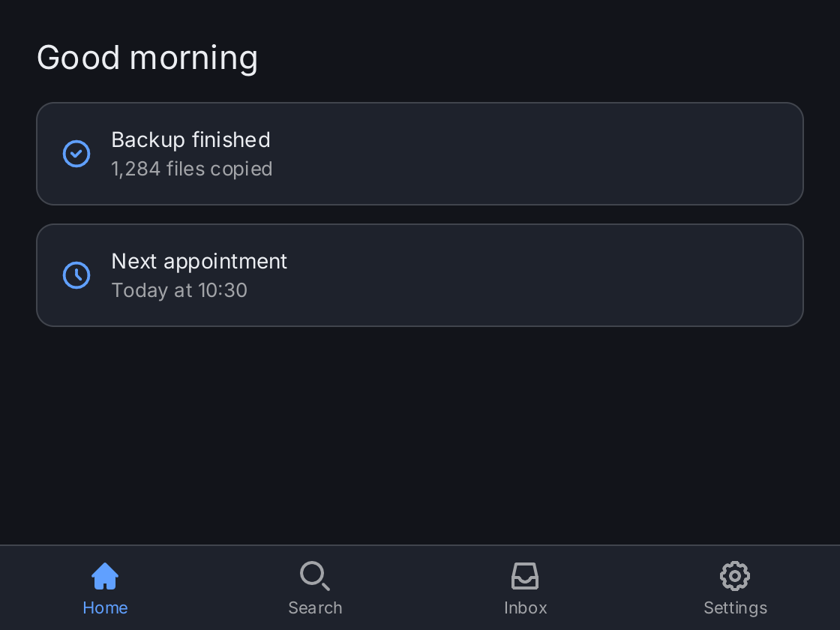Click the "1,284 files copied" subtitle

pyautogui.click(x=192, y=169)
